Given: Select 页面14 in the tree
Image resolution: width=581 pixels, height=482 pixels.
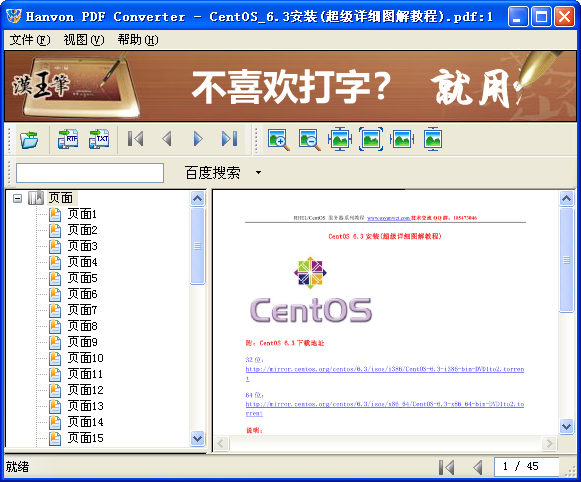Looking at the screenshot, I should (x=86, y=422).
